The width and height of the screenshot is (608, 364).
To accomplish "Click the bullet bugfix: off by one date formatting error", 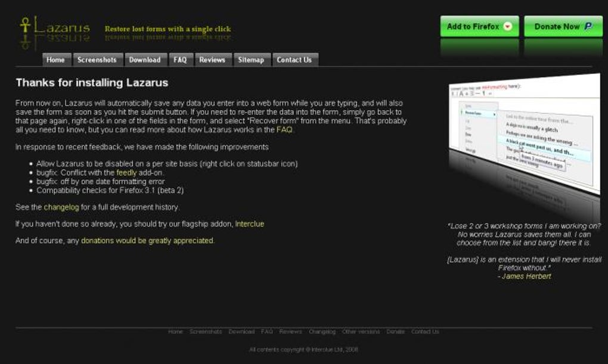I will click(100, 182).
